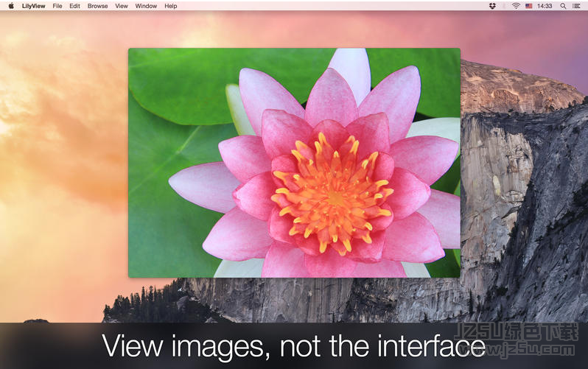The width and height of the screenshot is (588, 369).
Task: Open the LilyView application menu
Action: coord(33,6)
